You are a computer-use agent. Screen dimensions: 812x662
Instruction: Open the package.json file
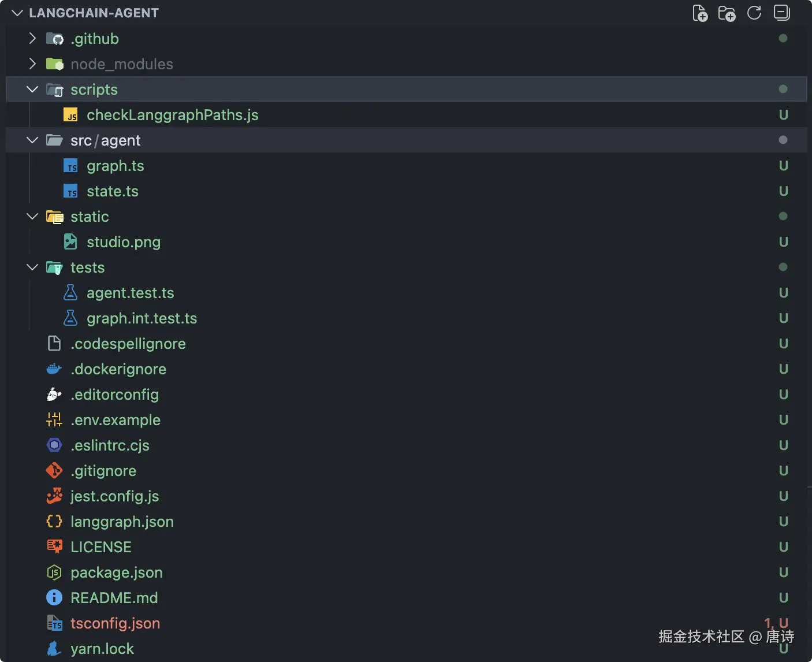point(116,572)
